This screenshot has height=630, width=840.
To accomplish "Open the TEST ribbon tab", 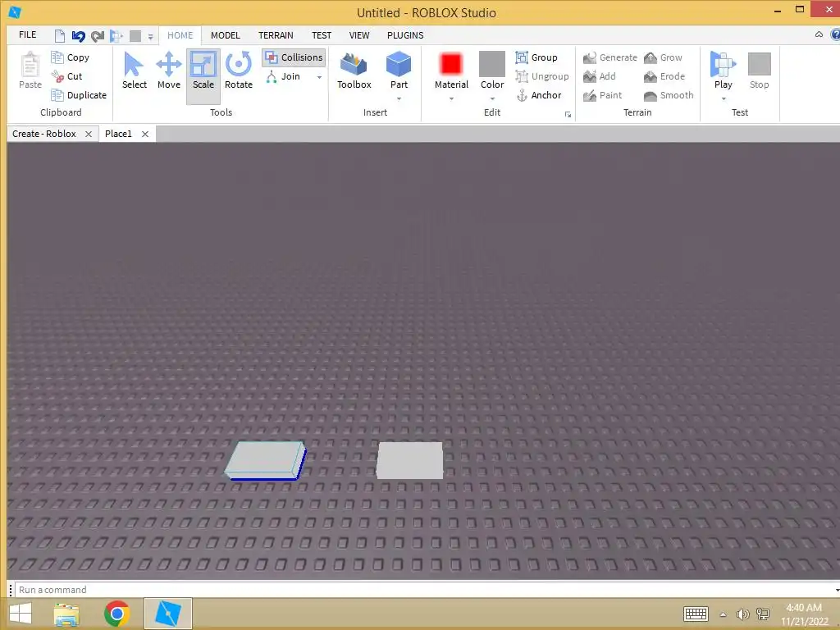I will pyautogui.click(x=322, y=35).
